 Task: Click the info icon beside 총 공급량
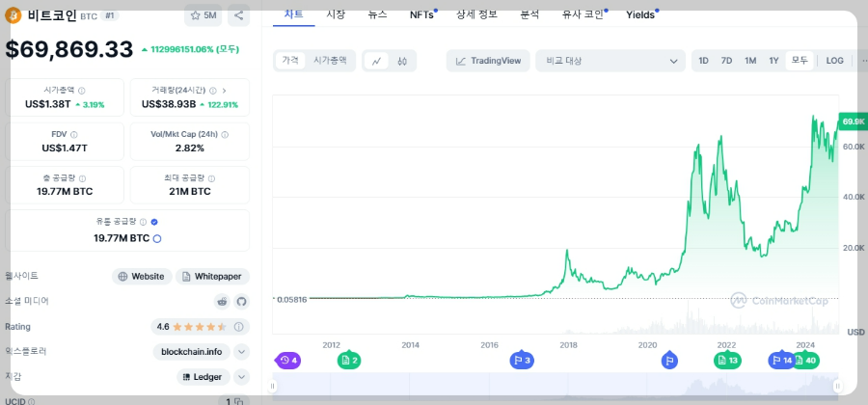82,178
